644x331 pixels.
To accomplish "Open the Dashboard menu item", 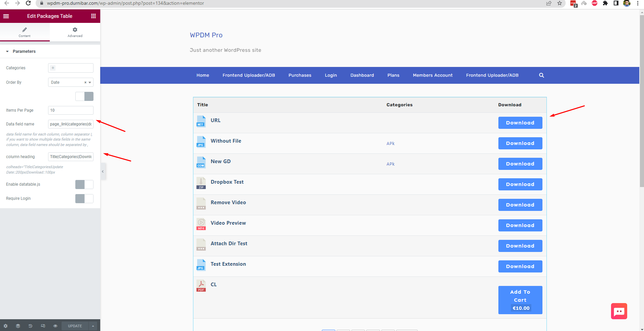I will click(362, 75).
